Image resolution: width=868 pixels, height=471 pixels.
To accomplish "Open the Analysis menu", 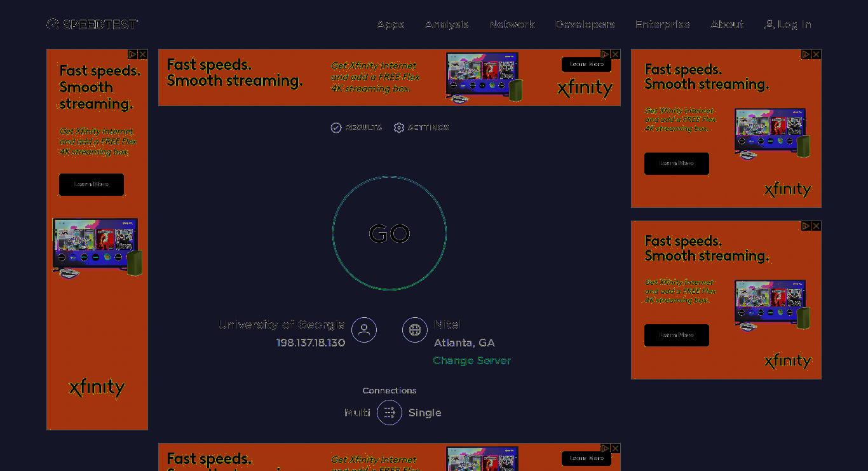I will coord(447,24).
